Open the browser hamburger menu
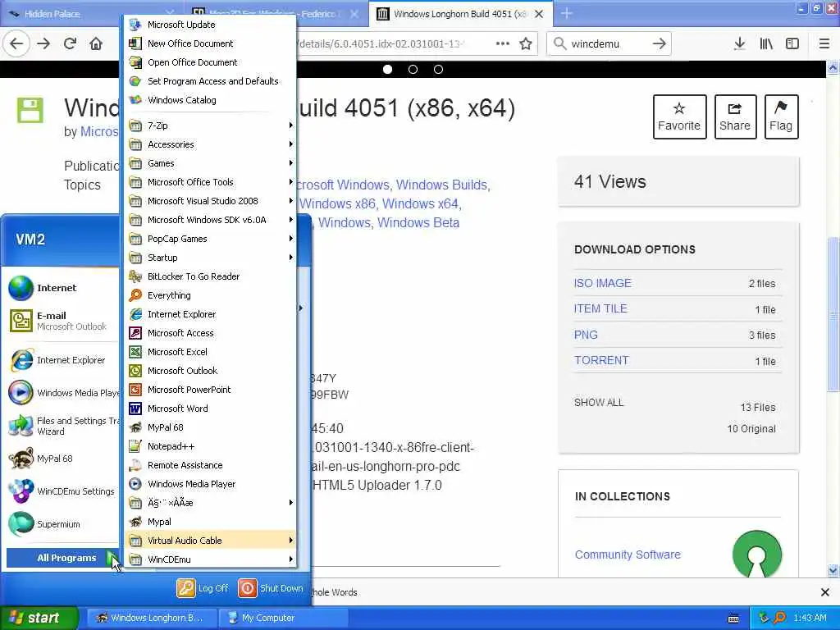 click(824, 43)
